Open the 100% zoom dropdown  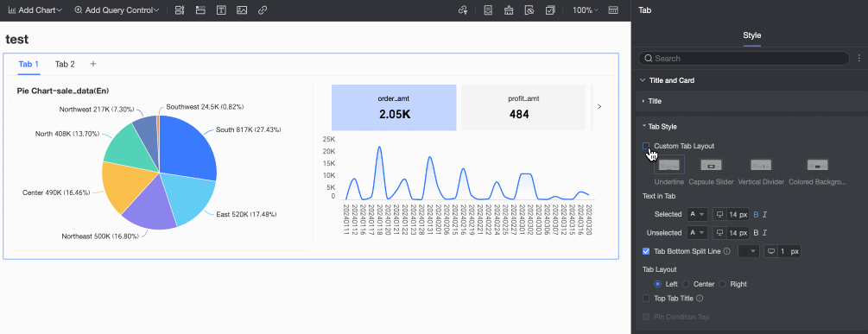click(x=585, y=10)
